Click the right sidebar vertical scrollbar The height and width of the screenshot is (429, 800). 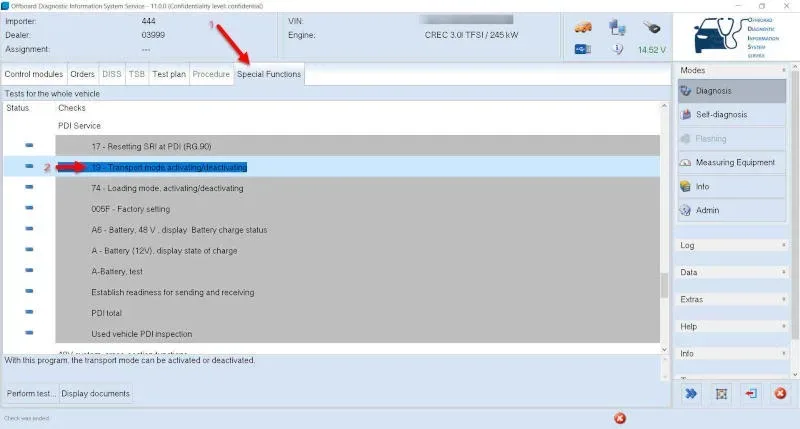(x=795, y=204)
